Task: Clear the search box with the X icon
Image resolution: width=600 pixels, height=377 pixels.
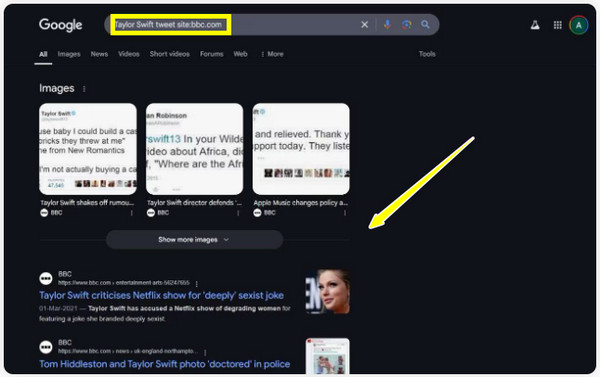Action: (x=365, y=24)
